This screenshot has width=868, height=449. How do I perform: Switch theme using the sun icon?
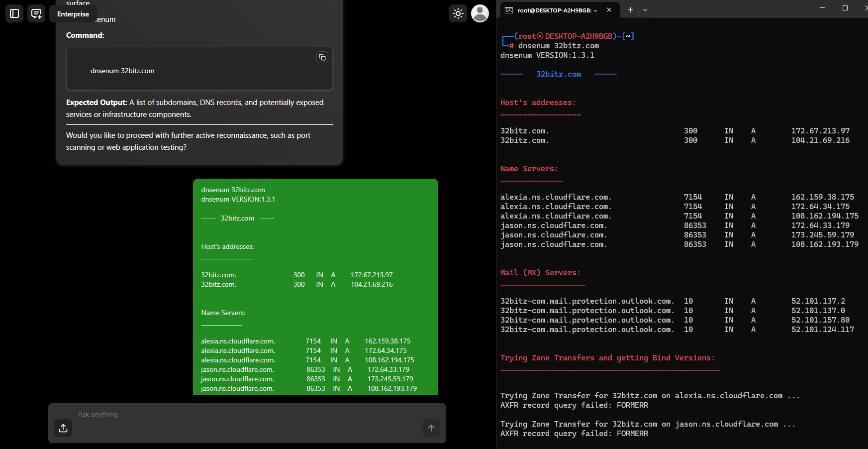(x=458, y=13)
